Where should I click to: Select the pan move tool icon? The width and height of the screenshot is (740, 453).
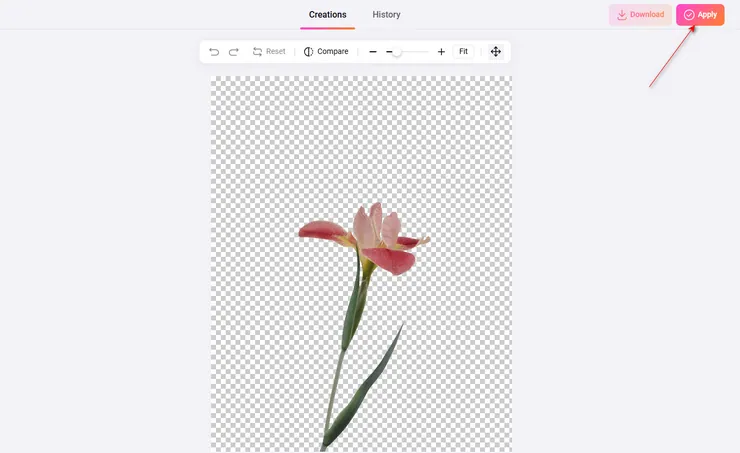pos(495,52)
